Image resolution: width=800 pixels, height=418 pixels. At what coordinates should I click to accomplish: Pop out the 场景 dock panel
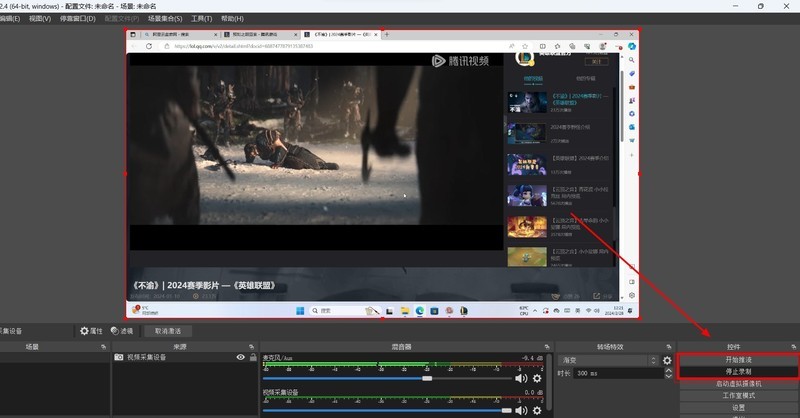point(104,347)
